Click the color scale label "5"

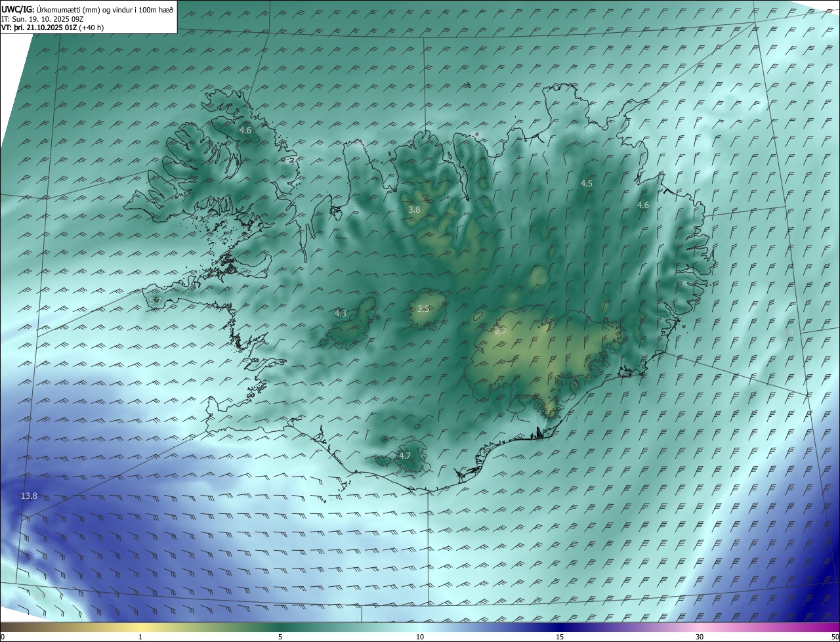click(x=280, y=637)
